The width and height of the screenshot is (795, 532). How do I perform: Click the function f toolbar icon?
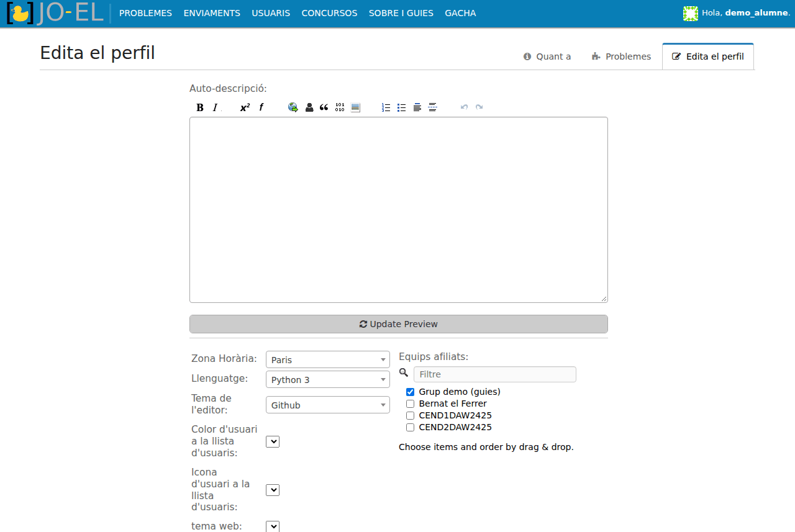click(x=261, y=107)
